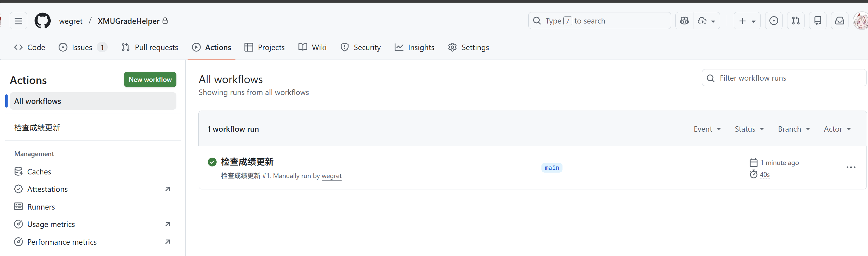Expand the Event filter dropdown
The height and width of the screenshot is (256, 868).
tap(707, 129)
